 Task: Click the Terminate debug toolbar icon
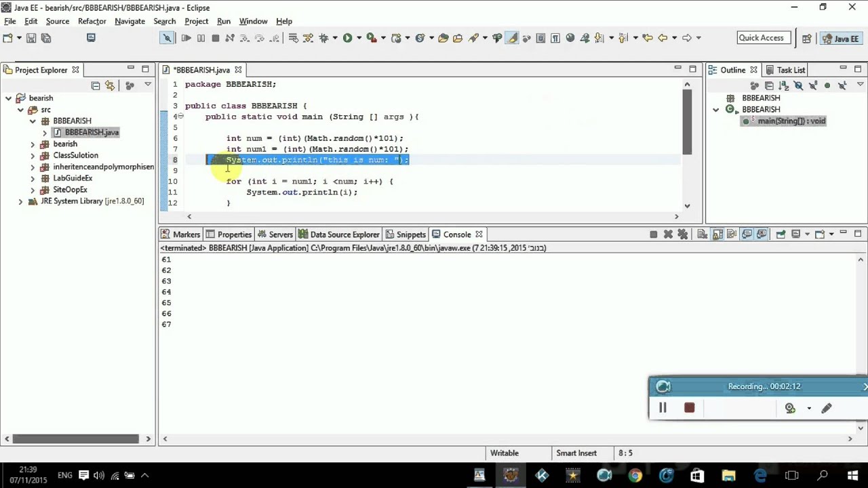click(x=216, y=38)
